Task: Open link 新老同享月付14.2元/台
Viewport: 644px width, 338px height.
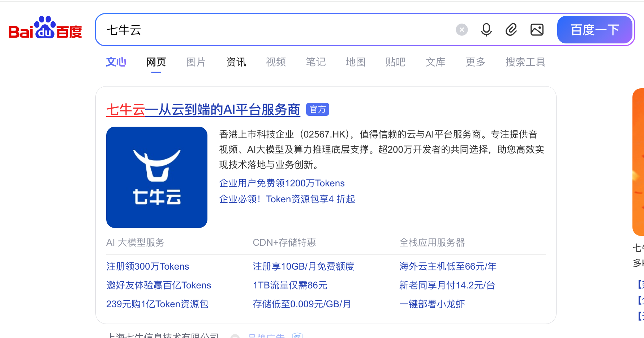Action: coord(447,285)
